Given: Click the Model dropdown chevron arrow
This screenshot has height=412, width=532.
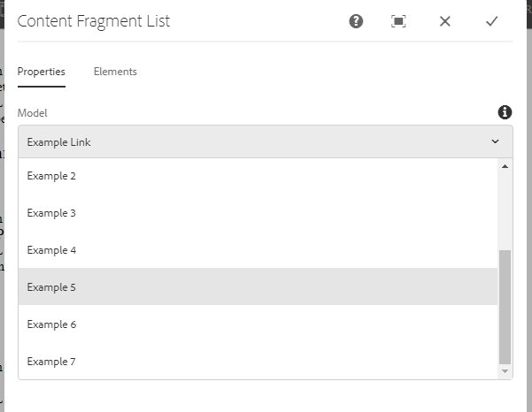Looking at the screenshot, I should 495,141.
